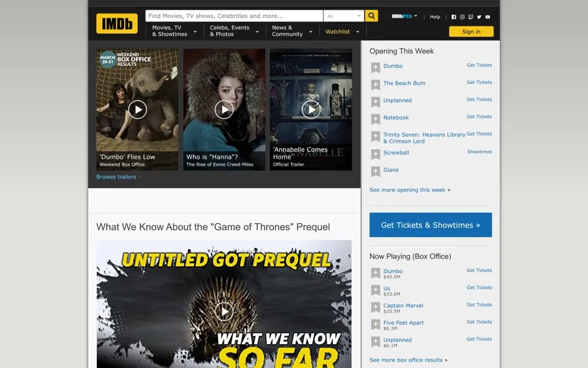Add Screwball to watchlist
The height and width of the screenshot is (368, 588).
coord(375,155)
